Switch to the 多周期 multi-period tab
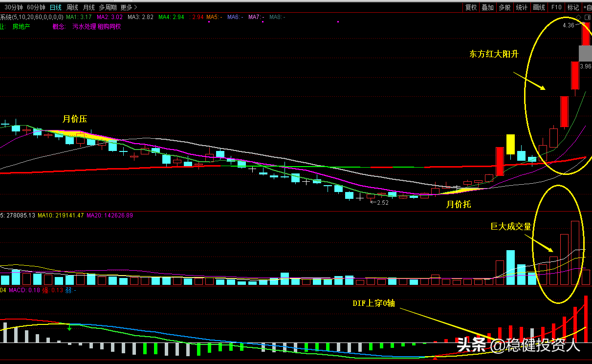Viewport: 592px width, 364px height. (108, 7)
